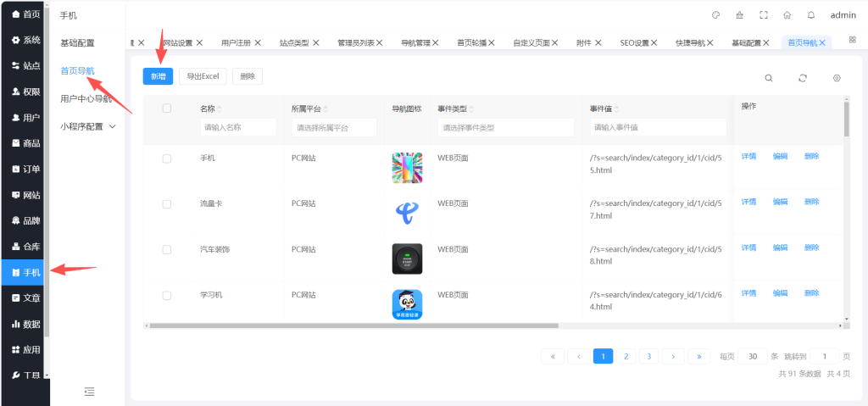Sort by 所属平台 column arrows
This screenshot has width=868, height=406.
coord(325,108)
